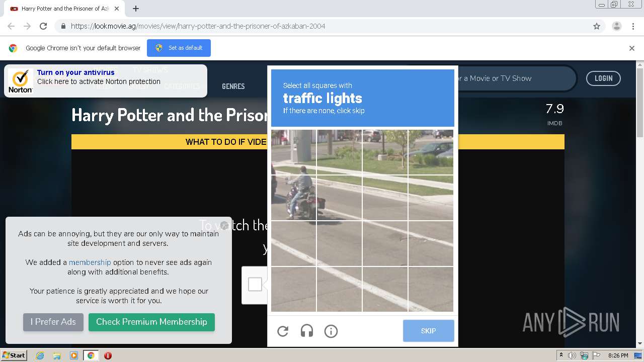Open Chrome profile avatar
The width and height of the screenshot is (644, 362).
click(x=616, y=26)
